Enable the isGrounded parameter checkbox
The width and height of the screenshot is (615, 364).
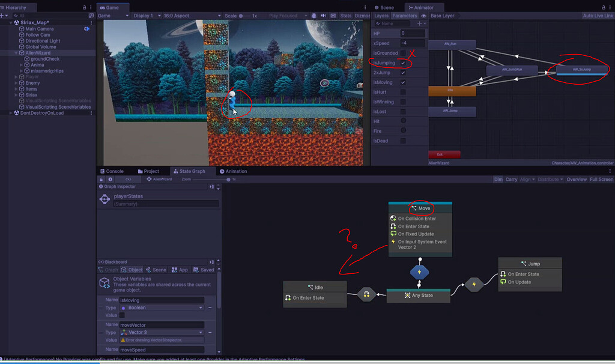(x=403, y=53)
